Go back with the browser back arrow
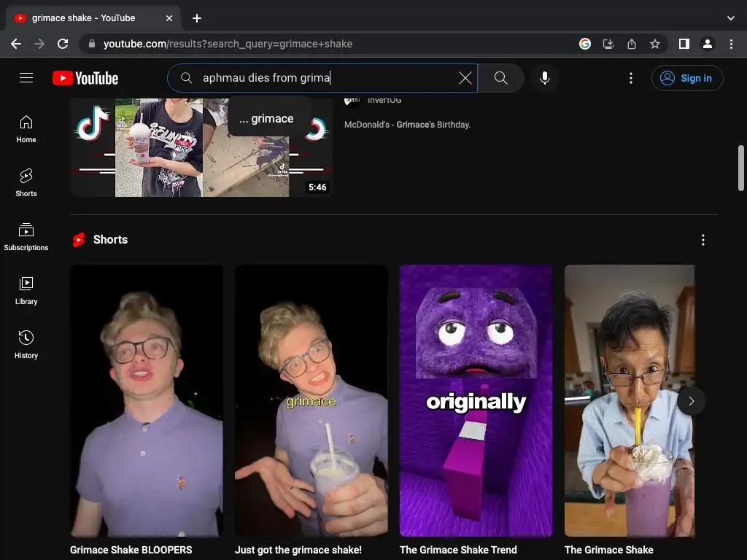The width and height of the screenshot is (747, 560). (16, 44)
